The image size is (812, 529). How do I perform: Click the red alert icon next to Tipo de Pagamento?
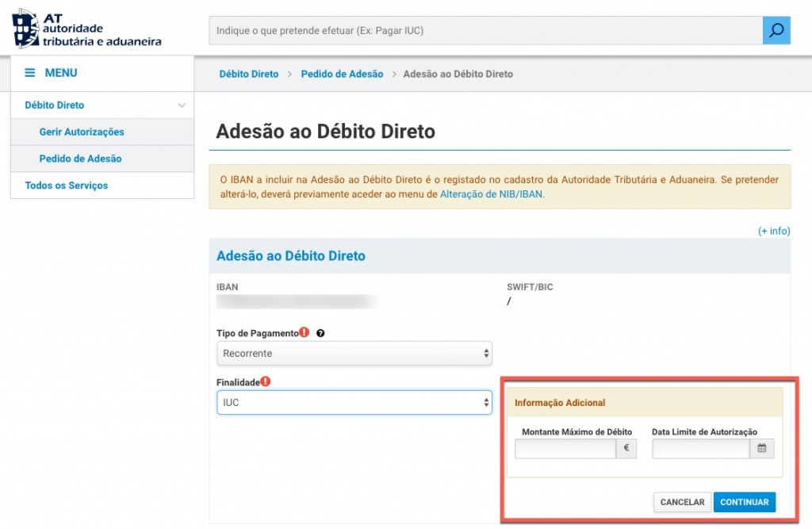[x=304, y=333]
